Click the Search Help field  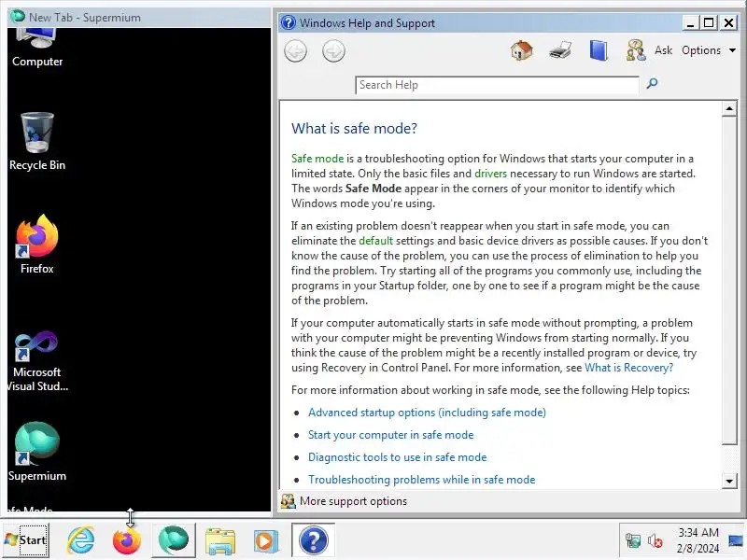click(497, 85)
